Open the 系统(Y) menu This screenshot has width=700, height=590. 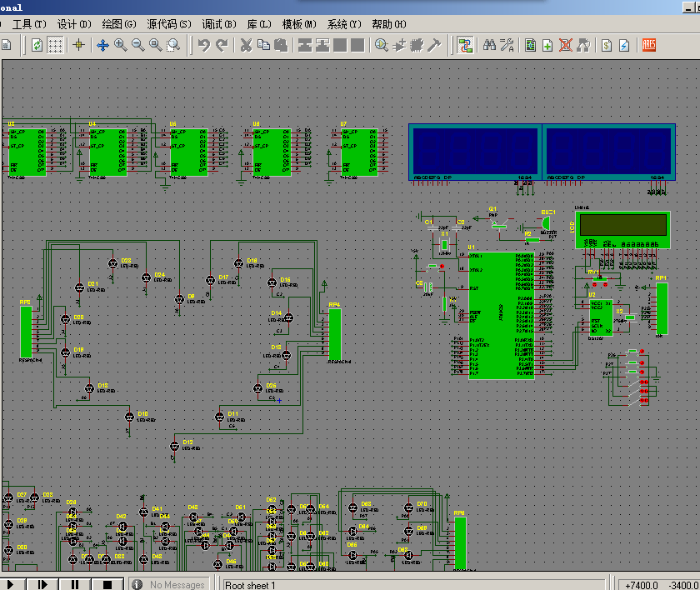tap(344, 24)
